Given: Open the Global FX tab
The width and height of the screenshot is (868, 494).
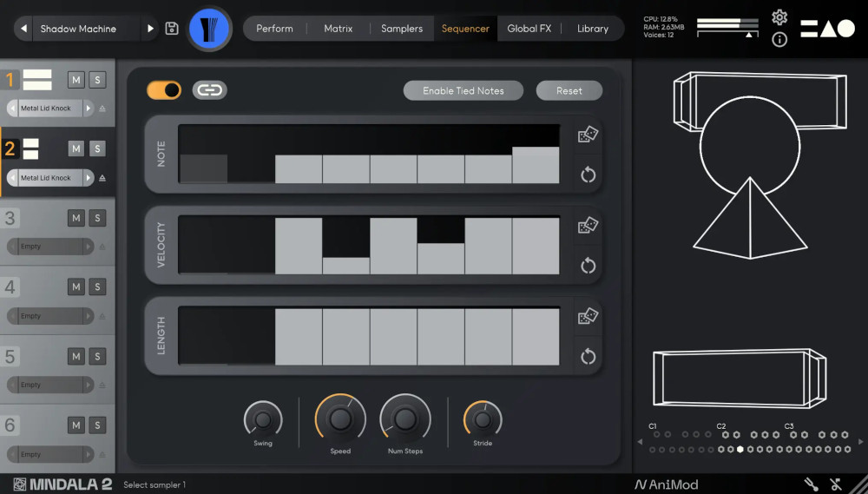Looking at the screenshot, I should click(x=529, y=29).
